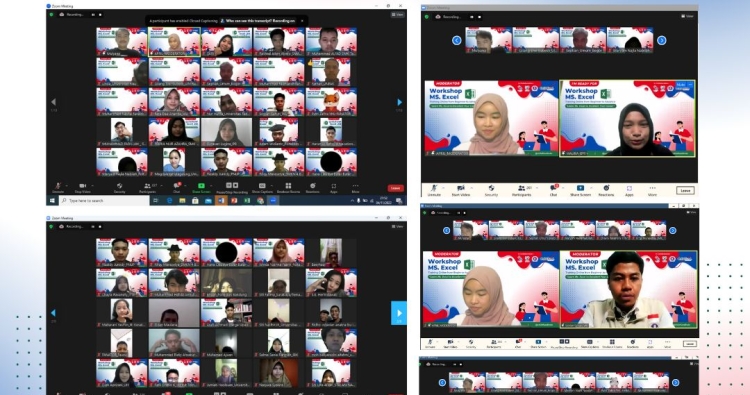The width and height of the screenshot is (750, 395).
Task: Select moderator video tile in top-right window
Action: click(x=491, y=118)
